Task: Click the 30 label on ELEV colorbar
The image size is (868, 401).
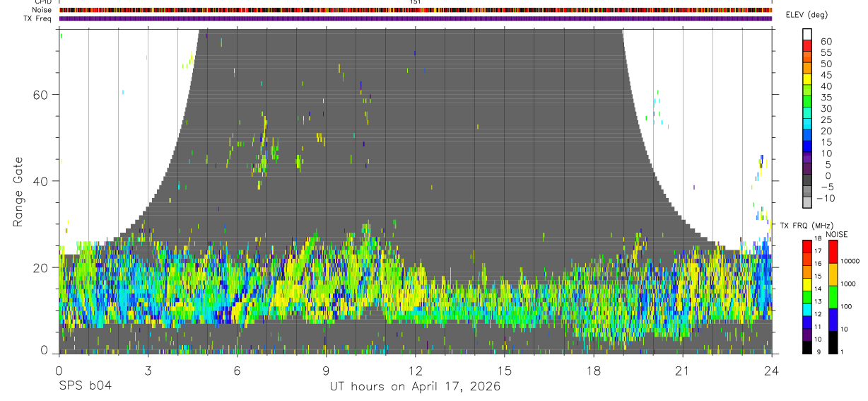Action: (x=826, y=109)
